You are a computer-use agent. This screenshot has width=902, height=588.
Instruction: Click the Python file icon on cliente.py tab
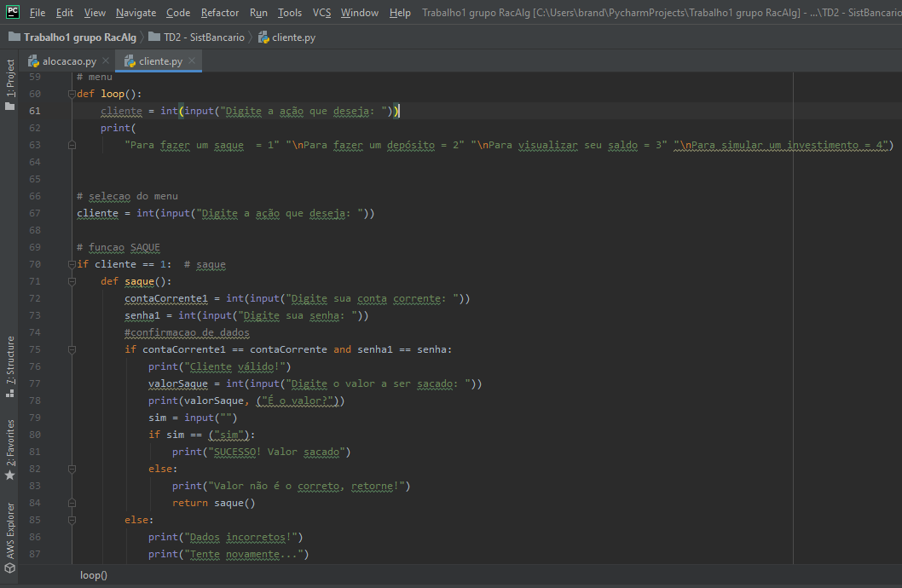point(130,61)
